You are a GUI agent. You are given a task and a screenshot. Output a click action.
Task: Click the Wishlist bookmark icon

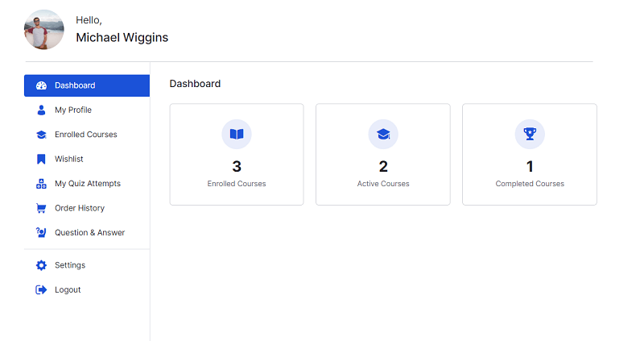(x=41, y=159)
